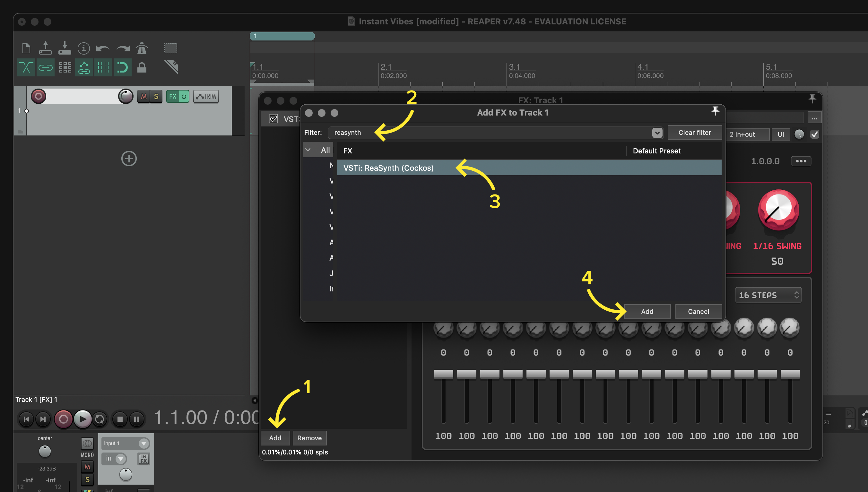868x492 pixels.
Task: Click the New Project toolbar icon
Action: 26,48
